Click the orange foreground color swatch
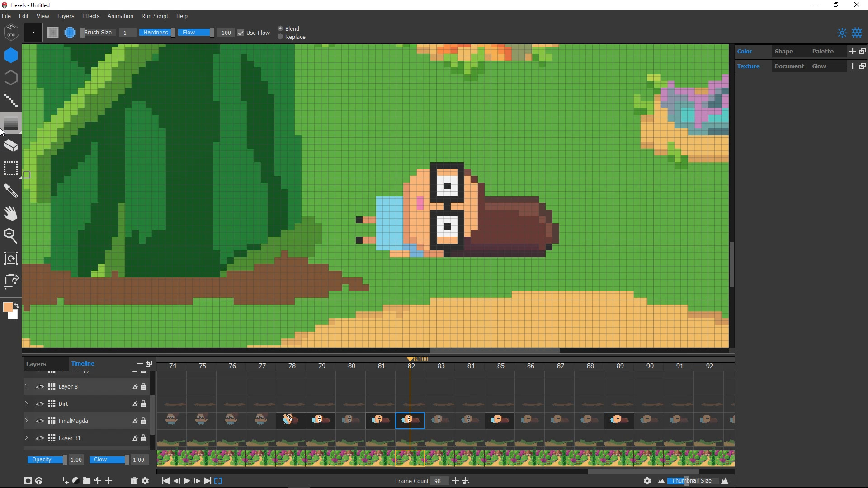 tap(8, 308)
